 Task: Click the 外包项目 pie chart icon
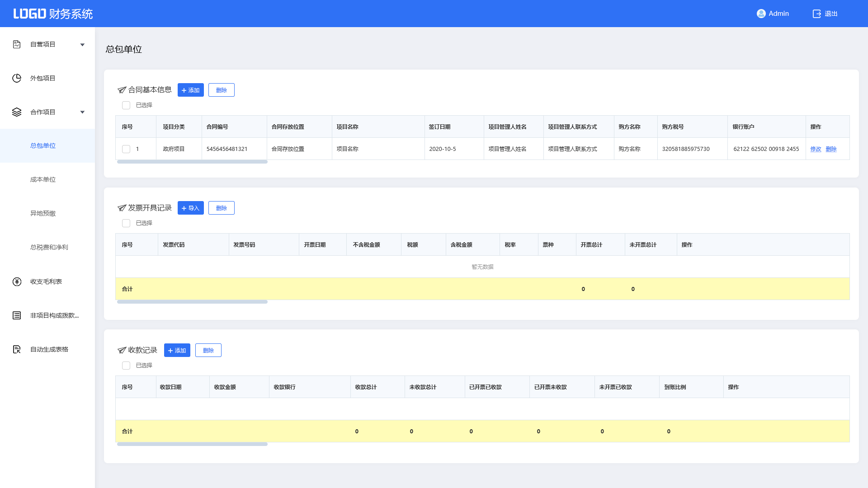17,78
